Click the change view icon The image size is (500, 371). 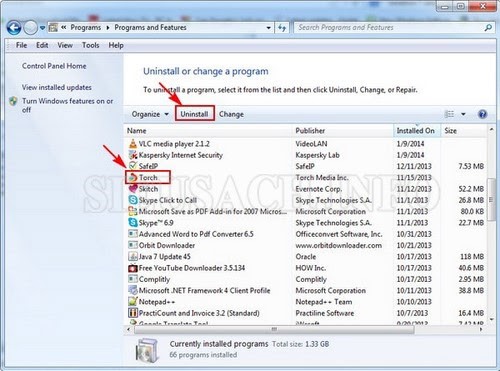click(x=449, y=114)
